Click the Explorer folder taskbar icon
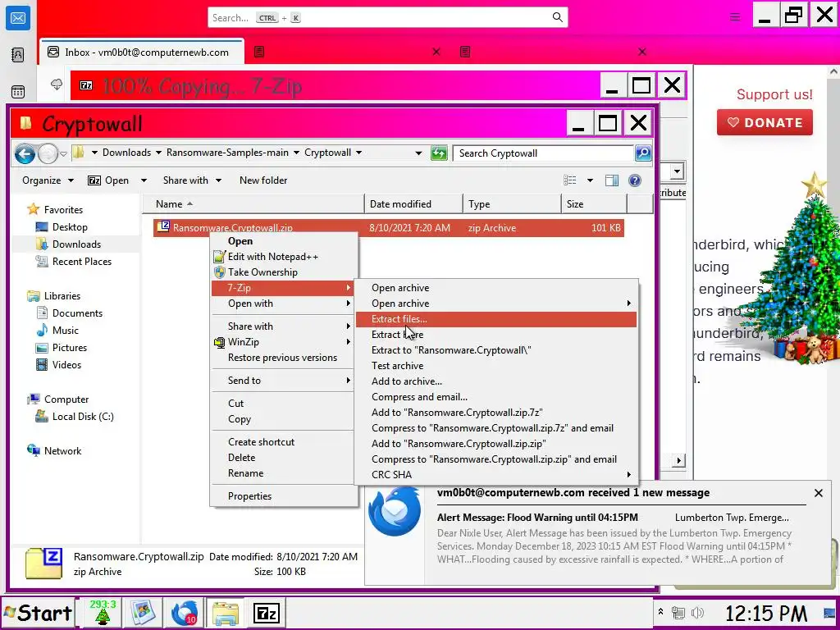This screenshot has height=630, width=840. point(226,613)
